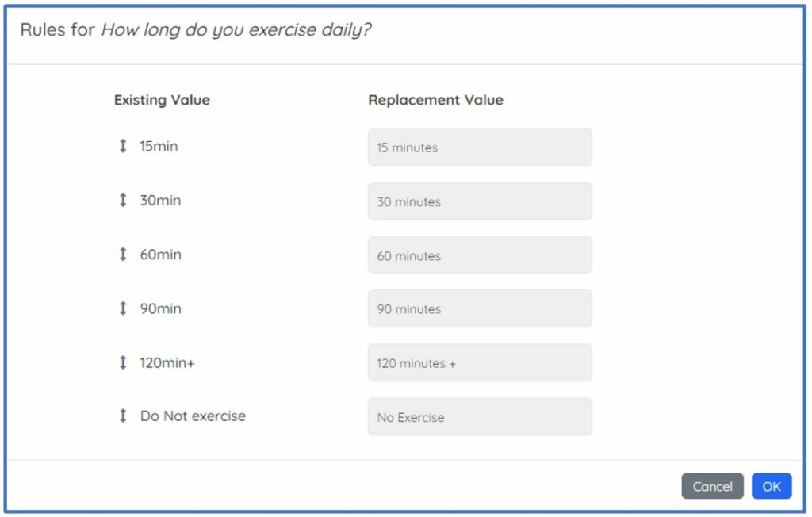Click the 120 minutes + replacement field

tap(480, 363)
